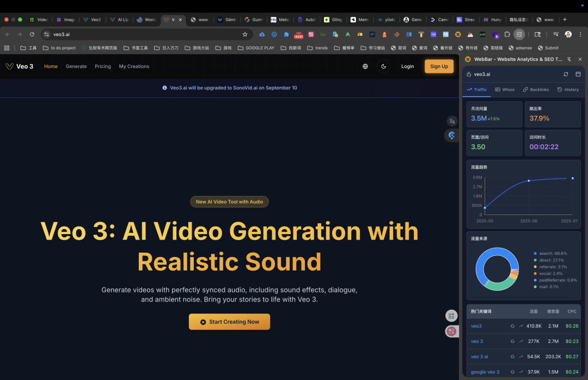Click the translate floating icon
Image resolution: width=588 pixels, height=380 pixels.
[x=452, y=121]
